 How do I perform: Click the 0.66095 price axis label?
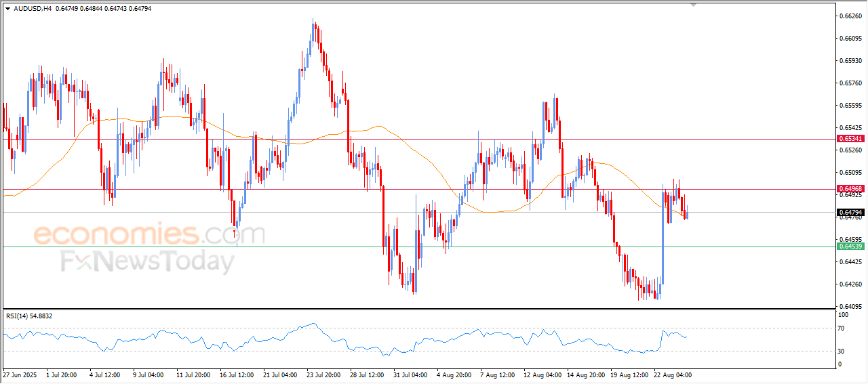click(x=851, y=39)
